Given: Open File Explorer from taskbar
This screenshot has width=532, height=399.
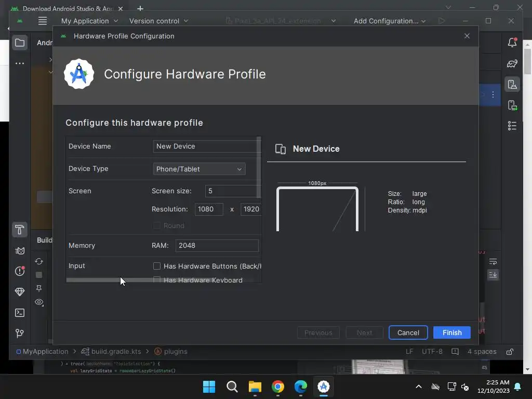Looking at the screenshot, I should pos(255,387).
